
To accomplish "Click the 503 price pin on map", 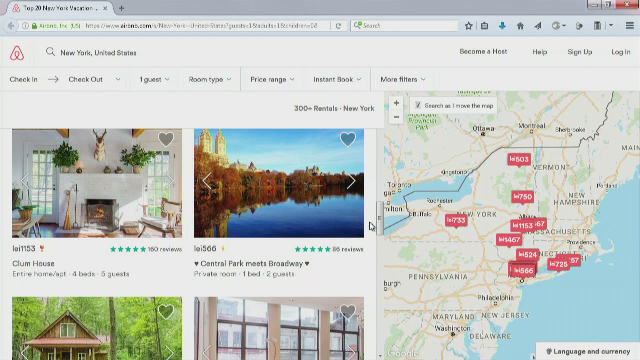I will 519,159.
